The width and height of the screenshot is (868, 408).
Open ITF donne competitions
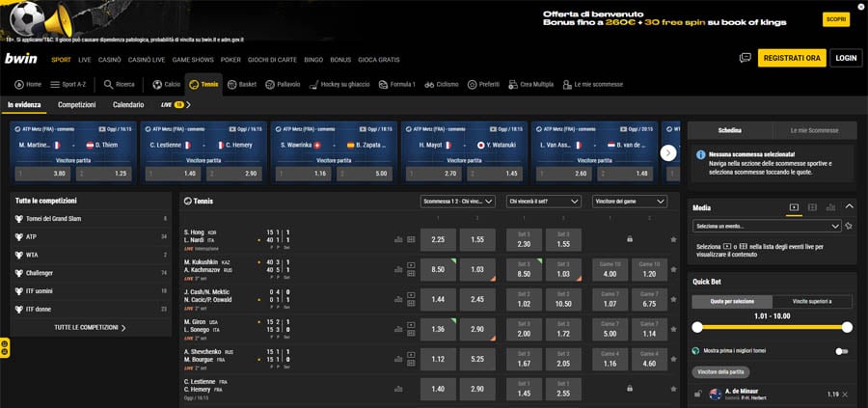pyautogui.click(x=92, y=309)
